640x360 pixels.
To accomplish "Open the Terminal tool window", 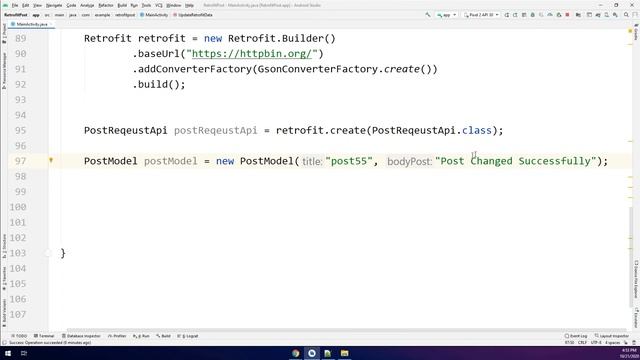I will coord(44,336).
